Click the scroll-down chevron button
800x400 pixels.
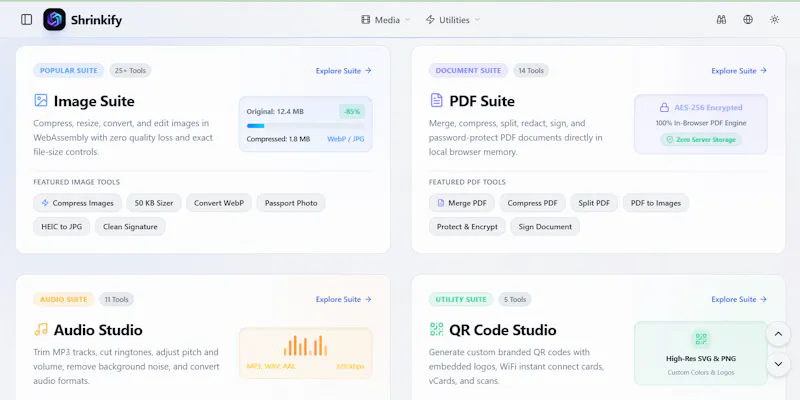(778, 364)
